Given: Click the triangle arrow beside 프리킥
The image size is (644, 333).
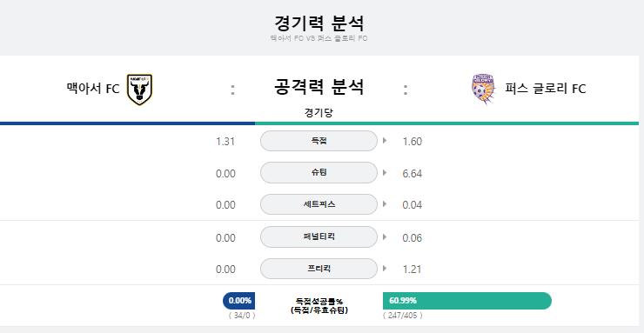Looking at the screenshot, I should [x=385, y=269].
